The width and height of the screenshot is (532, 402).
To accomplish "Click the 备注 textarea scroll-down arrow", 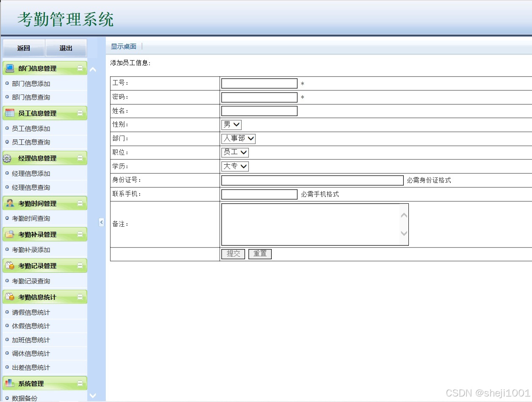I will click(404, 233).
